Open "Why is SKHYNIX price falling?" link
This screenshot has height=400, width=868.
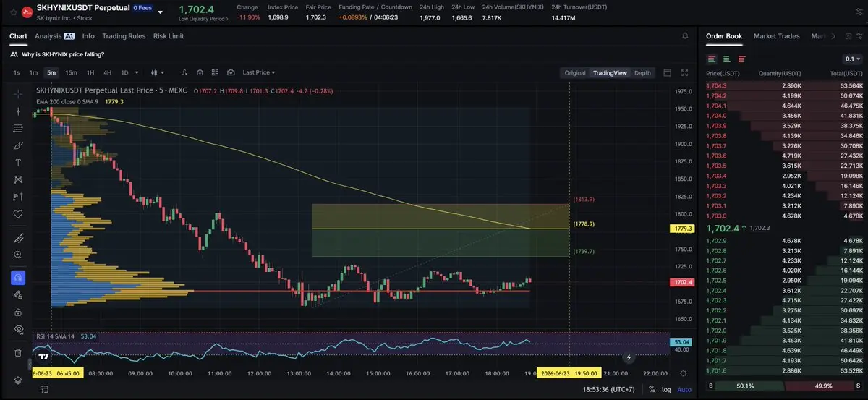[63, 54]
